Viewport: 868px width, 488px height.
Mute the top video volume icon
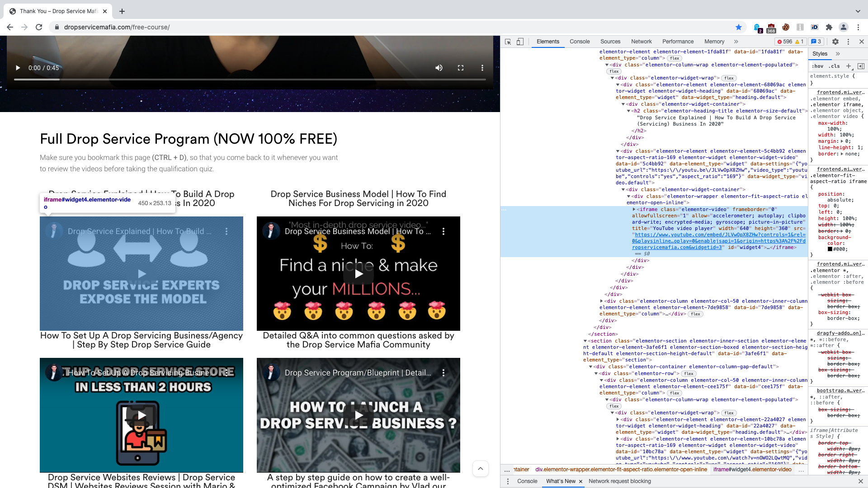tap(439, 68)
